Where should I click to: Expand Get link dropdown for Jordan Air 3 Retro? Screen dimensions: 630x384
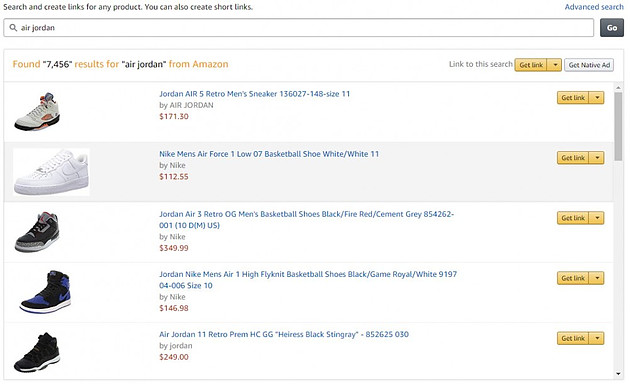[597, 218]
